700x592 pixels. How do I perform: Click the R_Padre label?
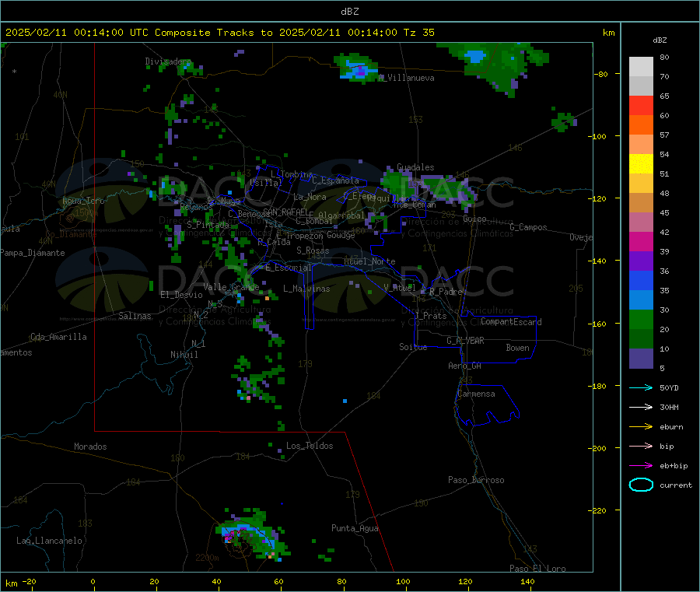(x=446, y=292)
